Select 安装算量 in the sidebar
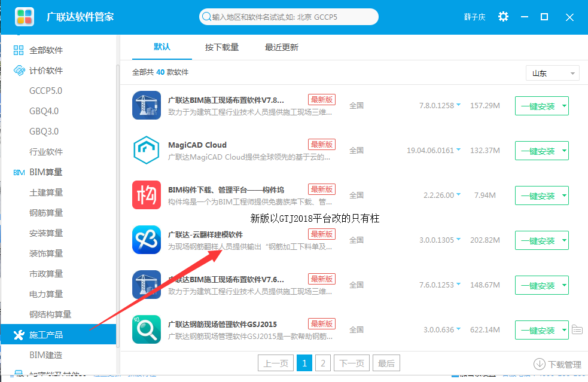The image size is (588, 382). click(x=46, y=233)
